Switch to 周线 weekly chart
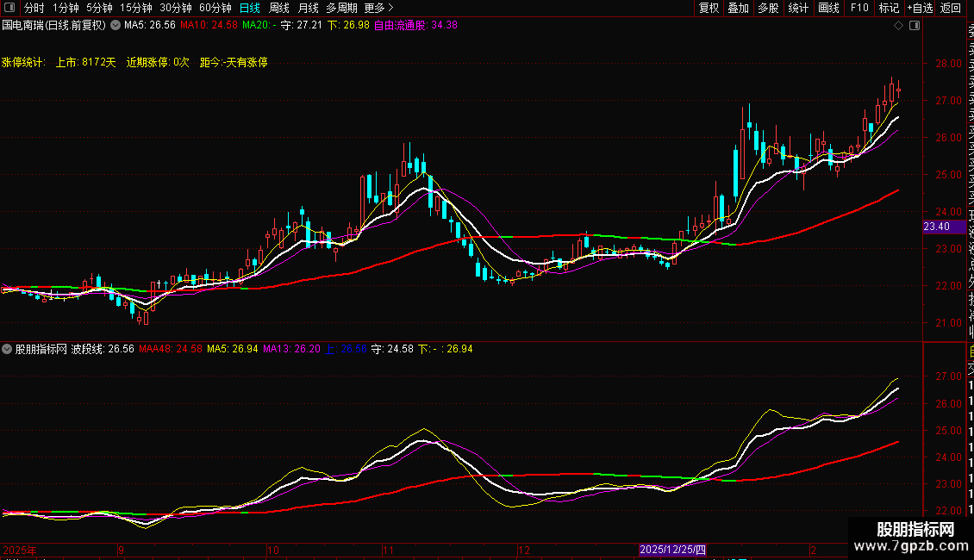Viewport: 974px width, 560px height. 279,8
